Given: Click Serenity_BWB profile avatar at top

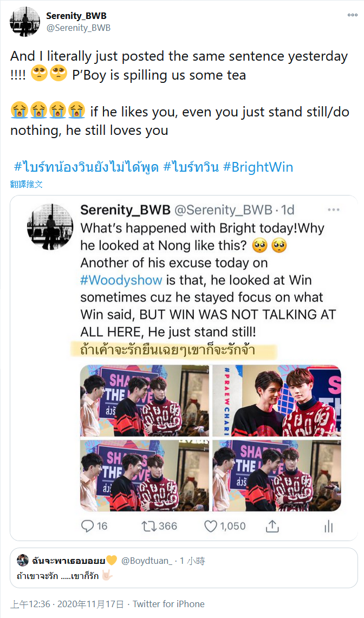Looking at the screenshot, I should pyautogui.click(x=25, y=22).
